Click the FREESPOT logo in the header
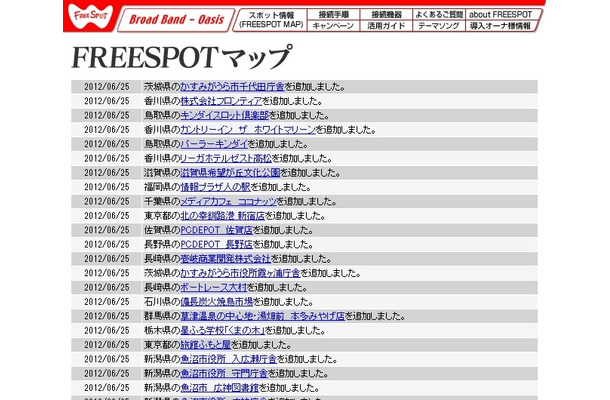The height and width of the screenshot is (400, 610). click(91, 17)
